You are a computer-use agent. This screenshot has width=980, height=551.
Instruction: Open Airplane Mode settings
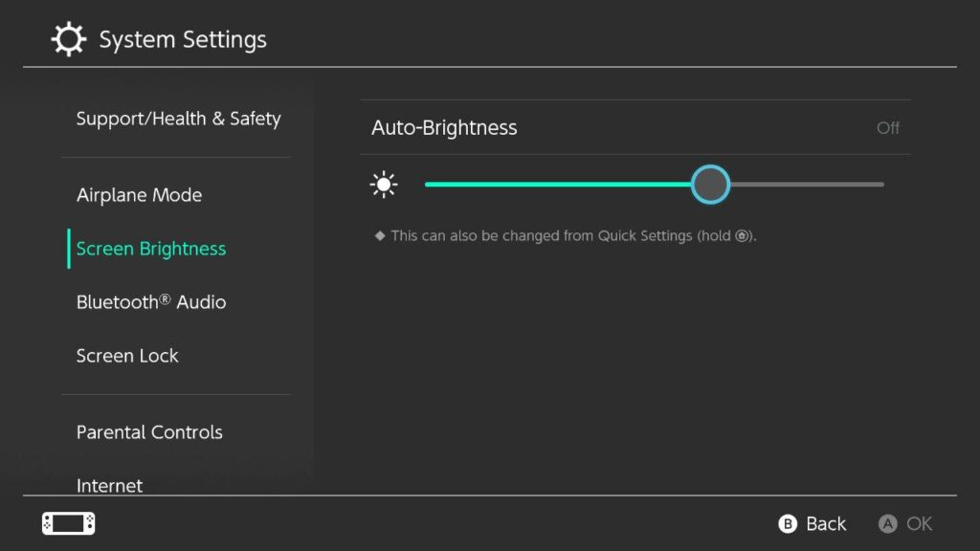pyautogui.click(x=139, y=194)
